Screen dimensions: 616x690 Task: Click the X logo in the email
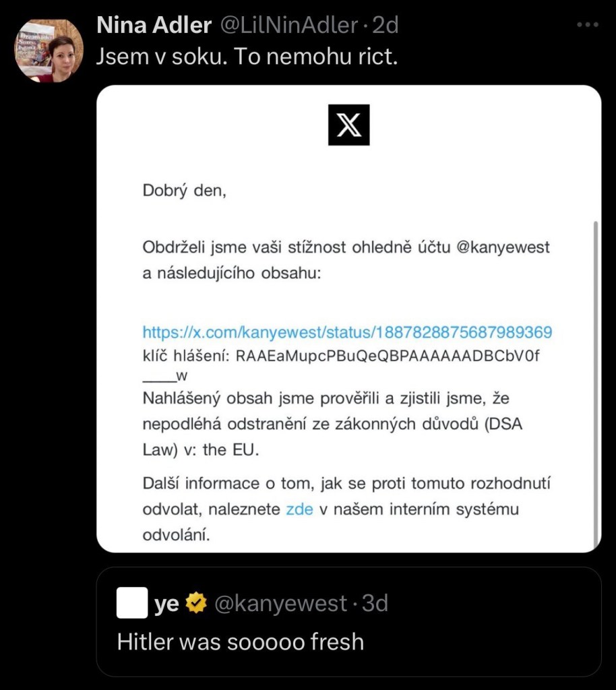pos(348,125)
